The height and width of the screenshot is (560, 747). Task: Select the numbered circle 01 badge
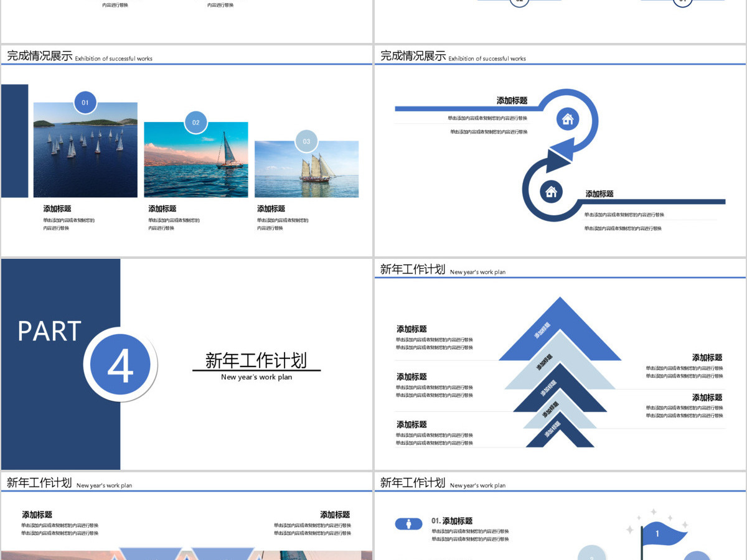(x=85, y=103)
